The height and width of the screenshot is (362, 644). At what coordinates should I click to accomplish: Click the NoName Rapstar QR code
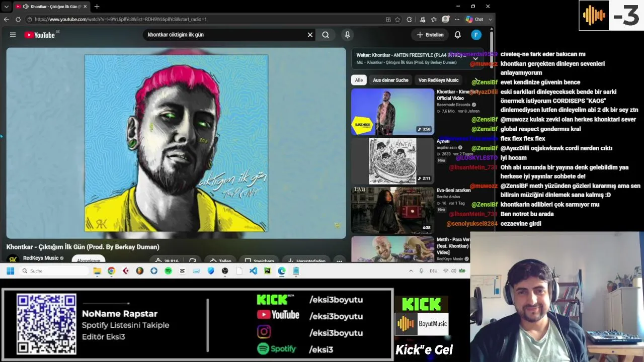click(46, 324)
